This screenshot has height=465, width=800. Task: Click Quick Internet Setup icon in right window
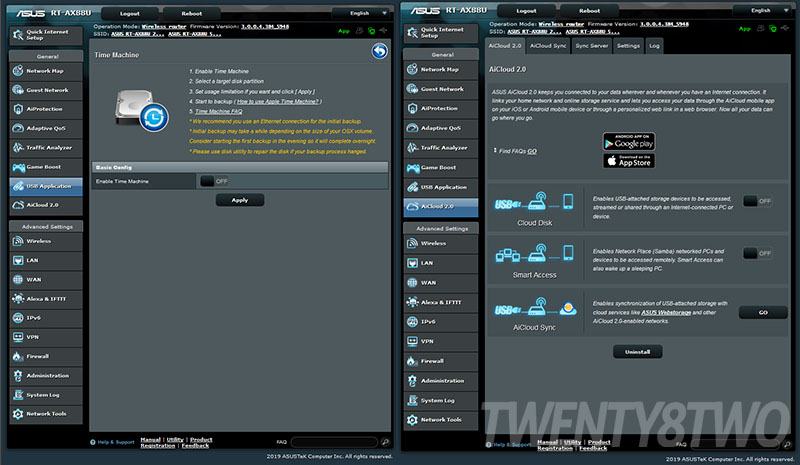pos(412,33)
